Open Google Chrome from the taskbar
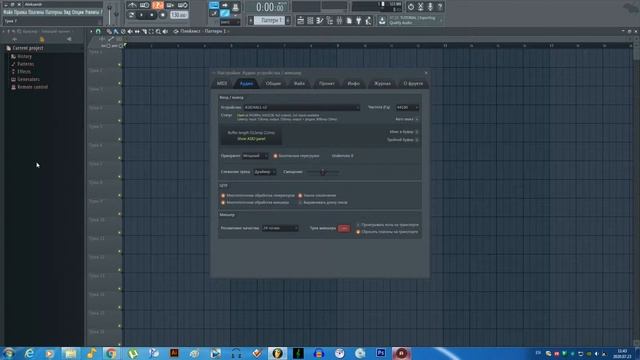Viewport: 640px width, 360px height. pos(111,353)
